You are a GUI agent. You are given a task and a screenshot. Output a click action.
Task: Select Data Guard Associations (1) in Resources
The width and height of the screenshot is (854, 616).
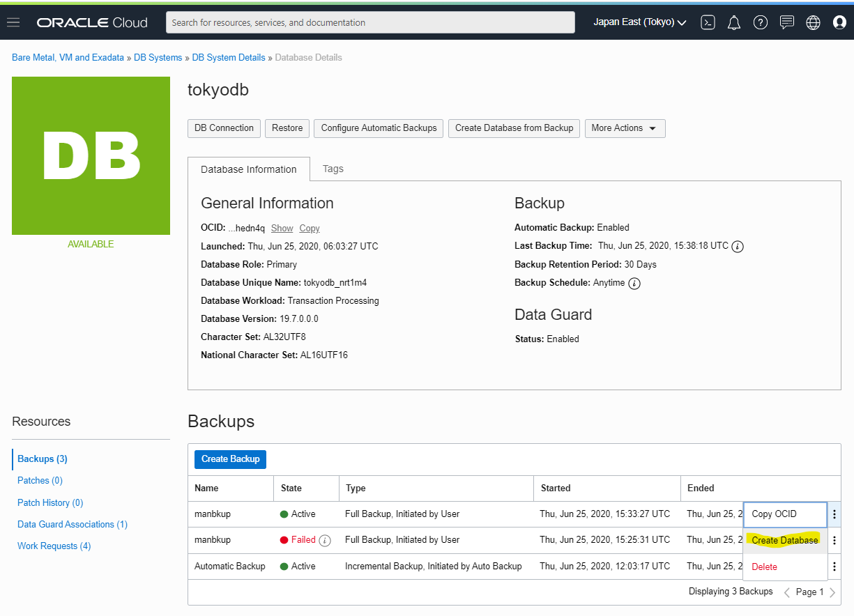click(73, 524)
